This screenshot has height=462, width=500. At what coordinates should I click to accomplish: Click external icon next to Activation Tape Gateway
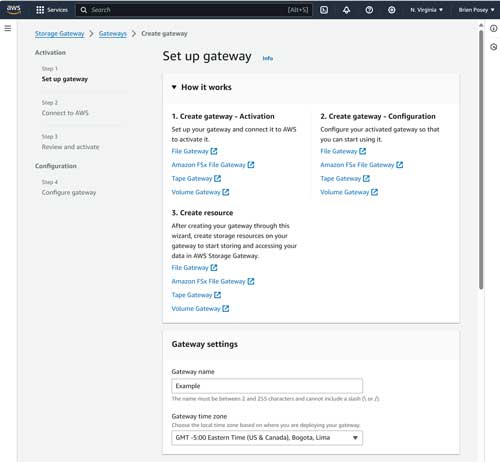point(217,178)
